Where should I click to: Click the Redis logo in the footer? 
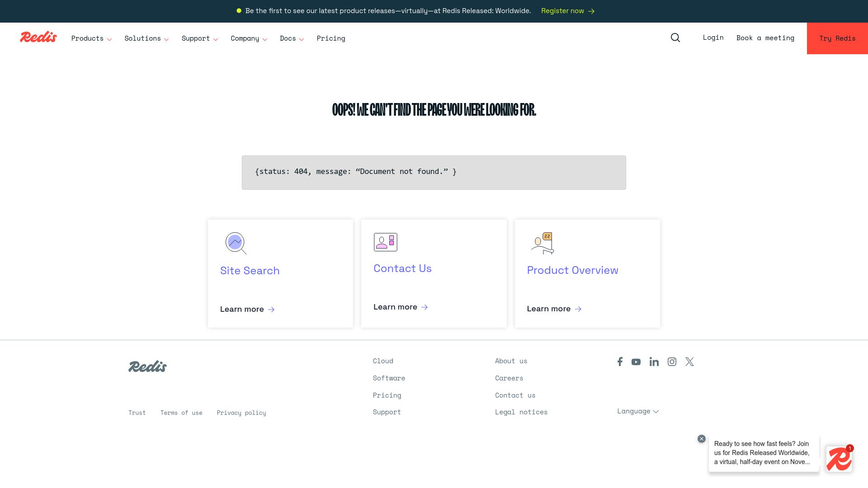(x=147, y=366)
